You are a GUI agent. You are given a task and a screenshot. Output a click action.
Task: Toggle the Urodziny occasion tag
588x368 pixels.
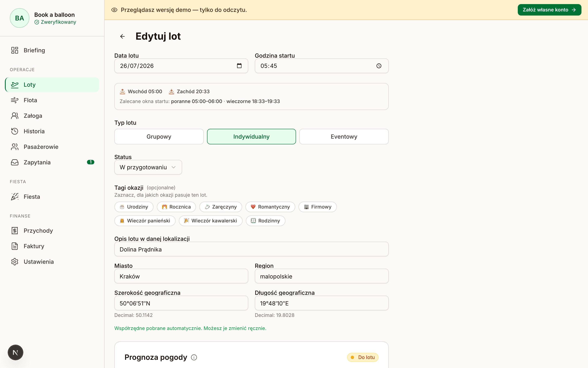tap(134, 207)
